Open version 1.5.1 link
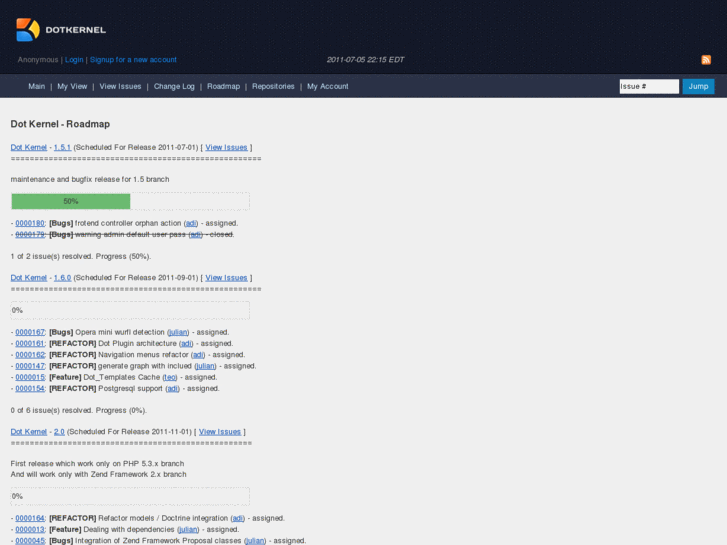The image size is (727, 545). pos(62,147)
